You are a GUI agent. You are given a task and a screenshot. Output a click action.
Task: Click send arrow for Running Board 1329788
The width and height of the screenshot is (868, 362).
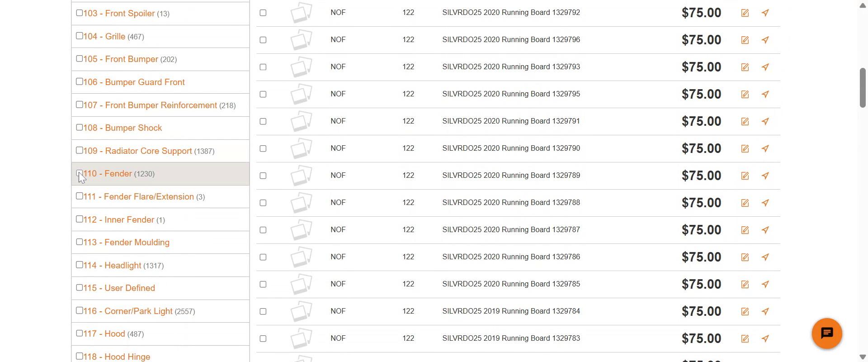[765, 203]
